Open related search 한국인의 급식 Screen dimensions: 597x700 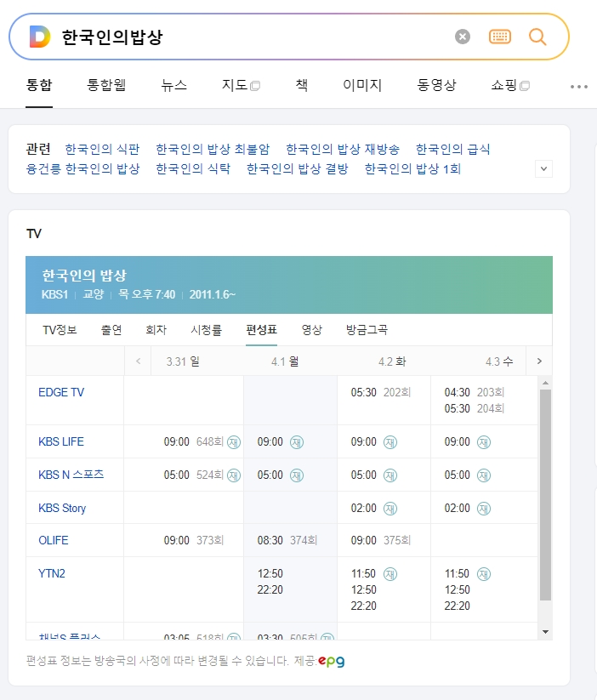coord(453,149)
